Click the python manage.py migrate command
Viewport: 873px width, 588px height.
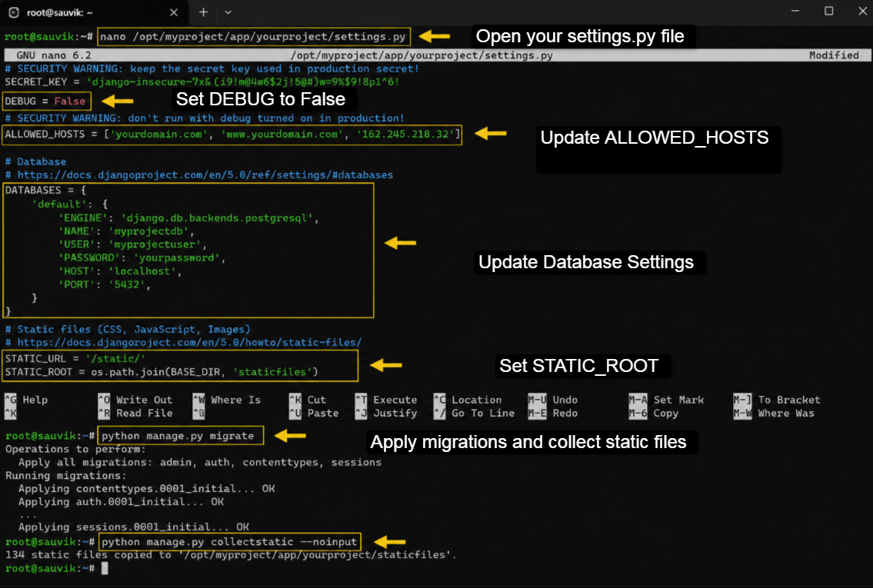click(x=178, y=436)
